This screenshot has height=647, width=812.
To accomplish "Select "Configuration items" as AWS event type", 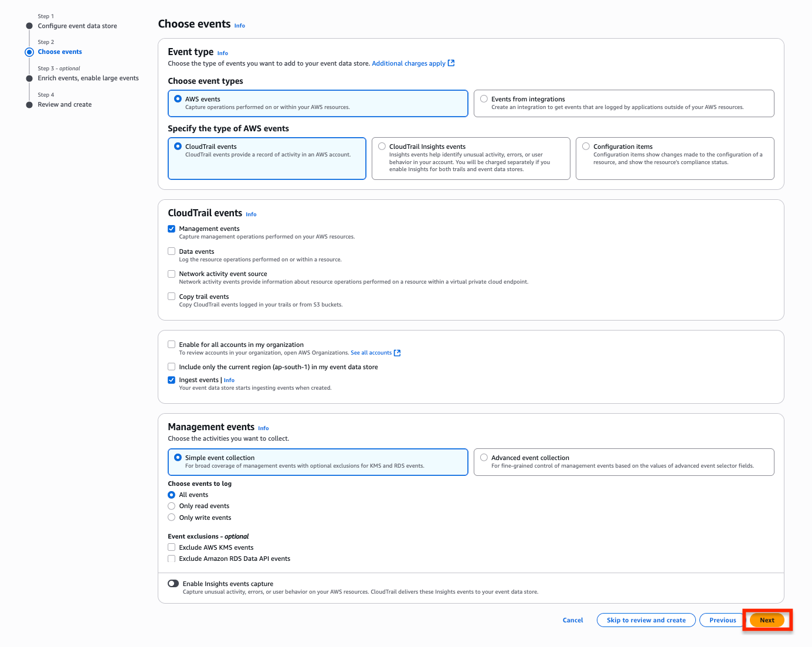I will [x=586, y=146].
